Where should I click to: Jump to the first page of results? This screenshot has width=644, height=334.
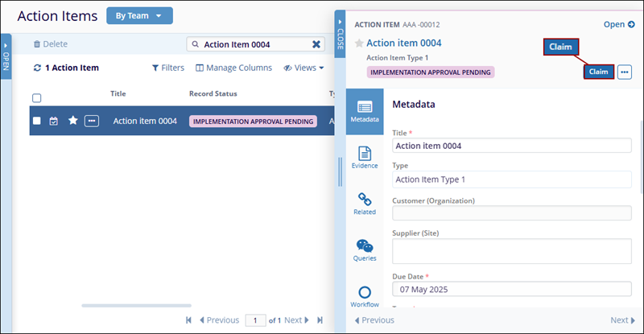pyautogui.click(x=188, y=320)
